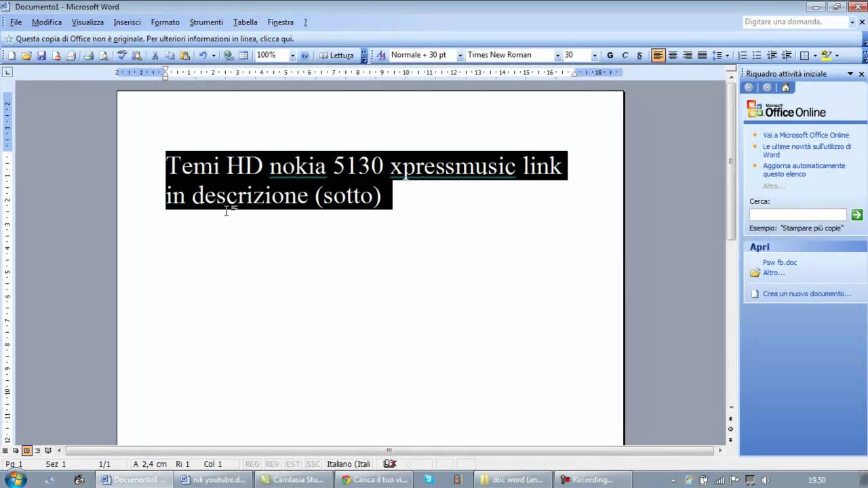Toggle REV track changes in status bar
This screenshot has width=868, height=488.
pyautogui.click(x=272, y=464)
